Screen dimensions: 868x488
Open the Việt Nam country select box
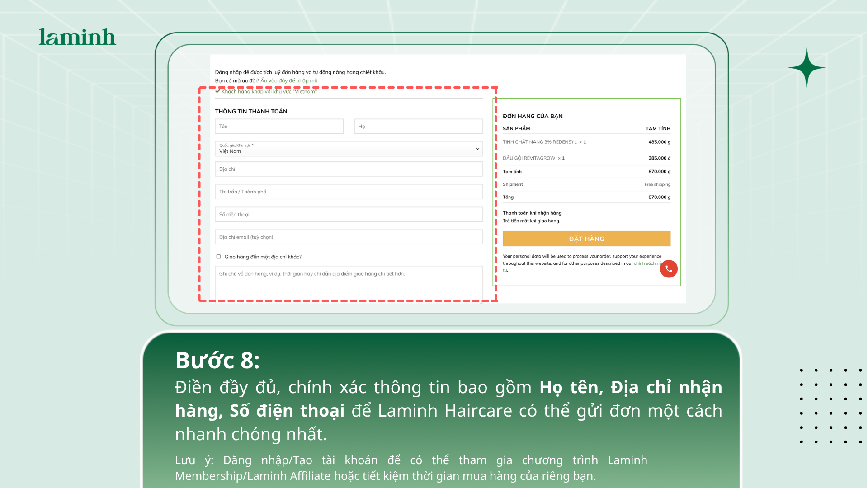click(349, 149)
